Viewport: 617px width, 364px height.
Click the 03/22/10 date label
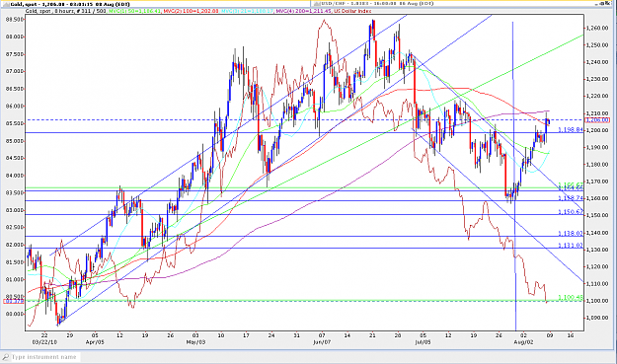(44, 342)
